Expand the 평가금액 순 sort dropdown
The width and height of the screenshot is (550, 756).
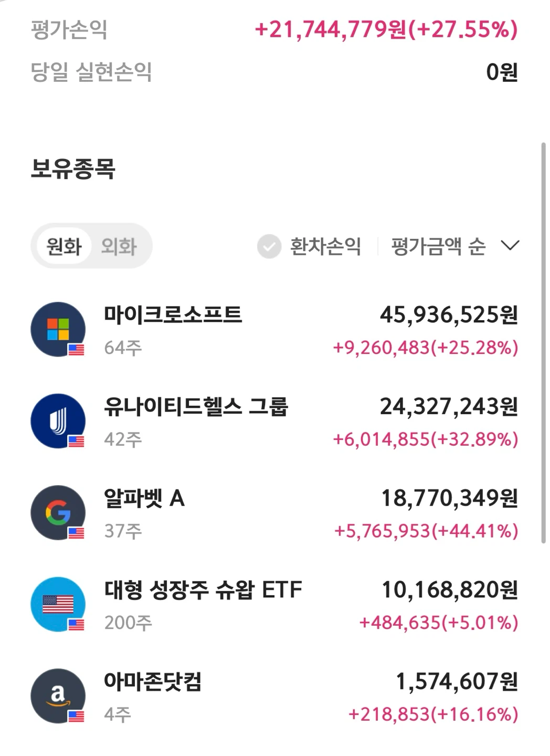pyautogui.click(x=455, y=246)
